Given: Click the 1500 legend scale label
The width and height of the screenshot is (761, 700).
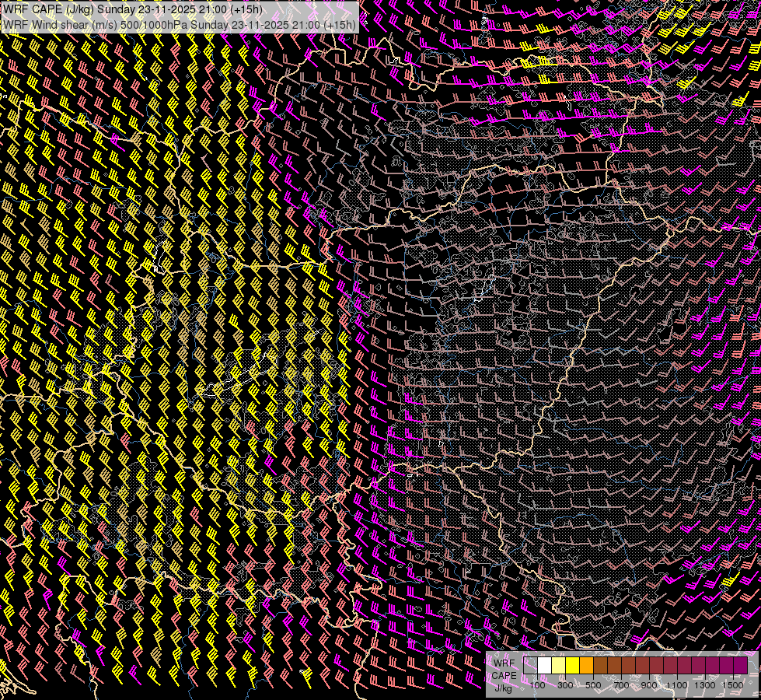Looking at the screenshot, I should (x=733, y=684).
